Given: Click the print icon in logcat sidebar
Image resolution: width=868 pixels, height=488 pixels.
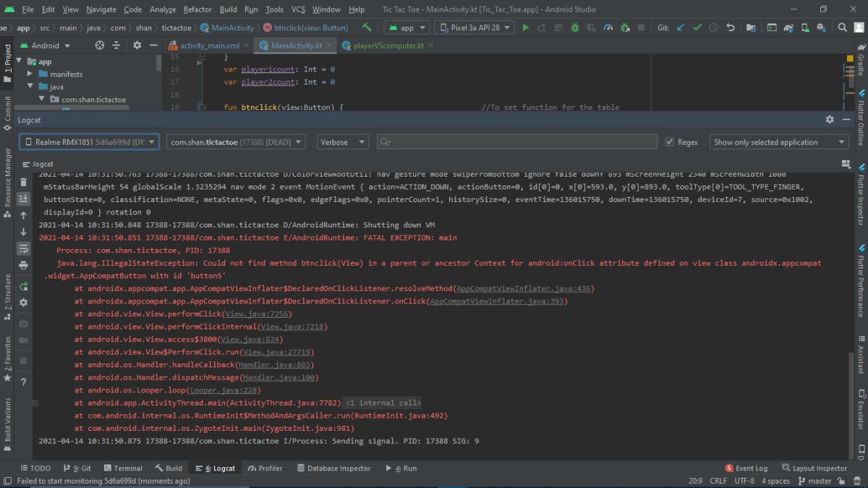Looking at the screenshot, I should click(x=23, y=265).
